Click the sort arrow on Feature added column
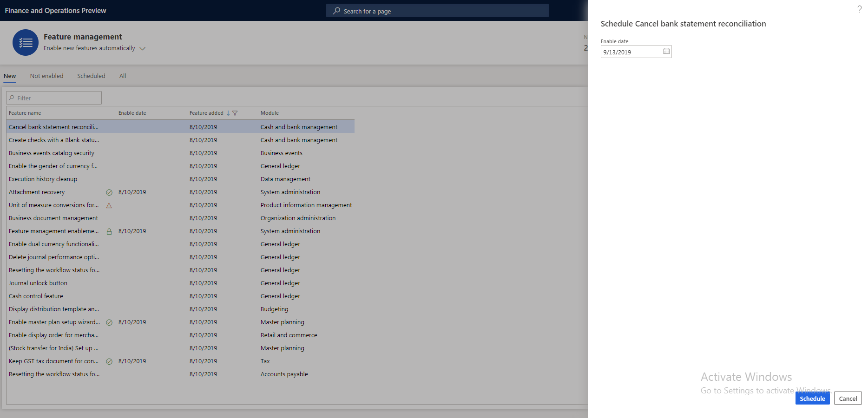 228,112
